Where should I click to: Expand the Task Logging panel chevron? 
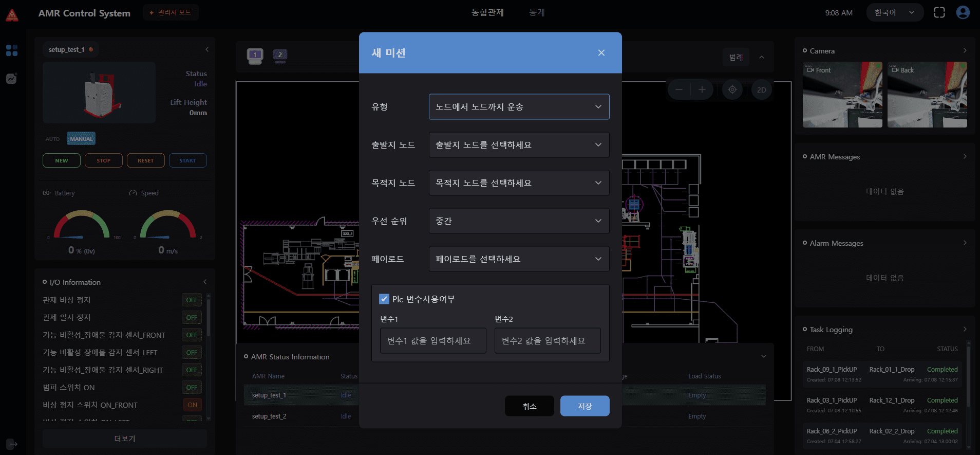pyautogui.click(x=965, y=329)
